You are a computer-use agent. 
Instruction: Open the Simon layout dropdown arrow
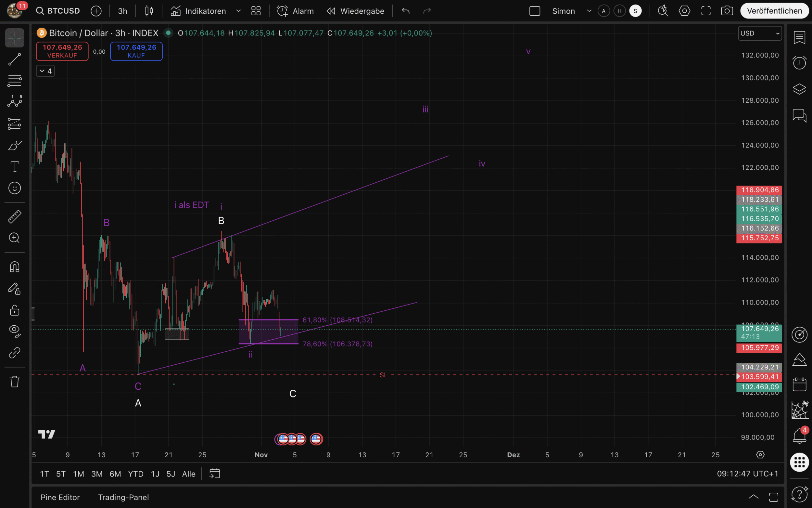[x=589, y=11]
